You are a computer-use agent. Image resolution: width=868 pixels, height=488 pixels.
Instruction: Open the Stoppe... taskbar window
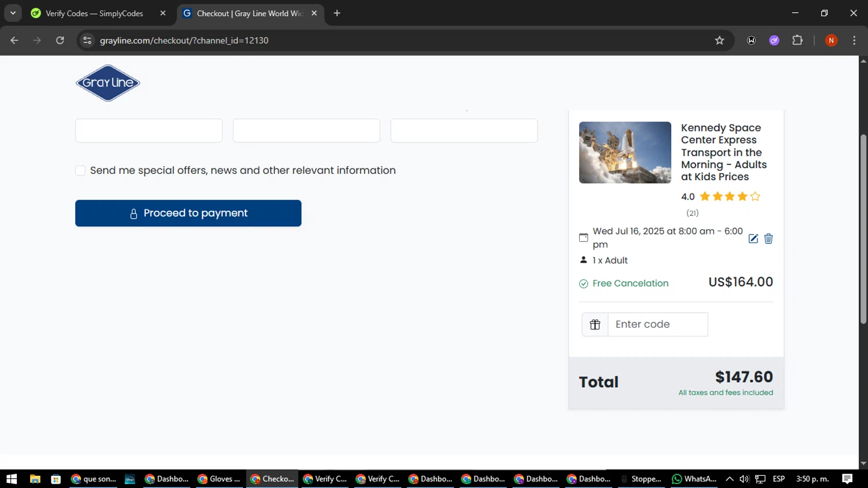coord(641,479)
